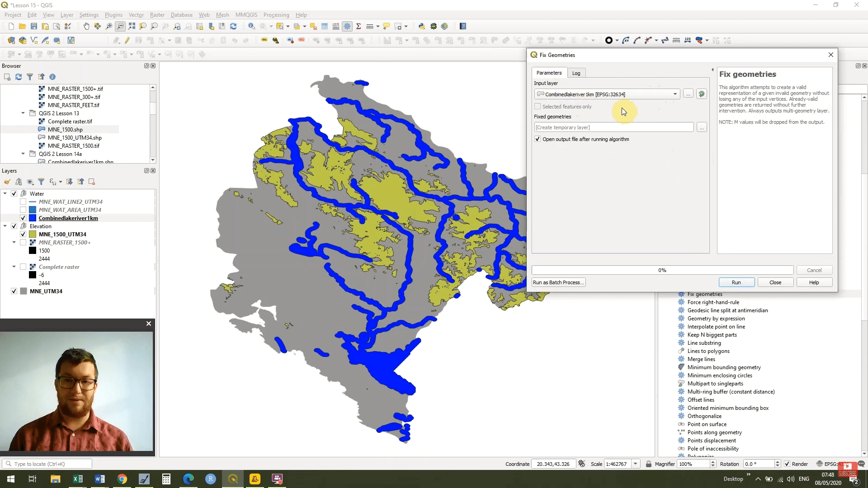868x488 pixels.
Task: Click Manage Map Themes eye icon
Action: 30,182
